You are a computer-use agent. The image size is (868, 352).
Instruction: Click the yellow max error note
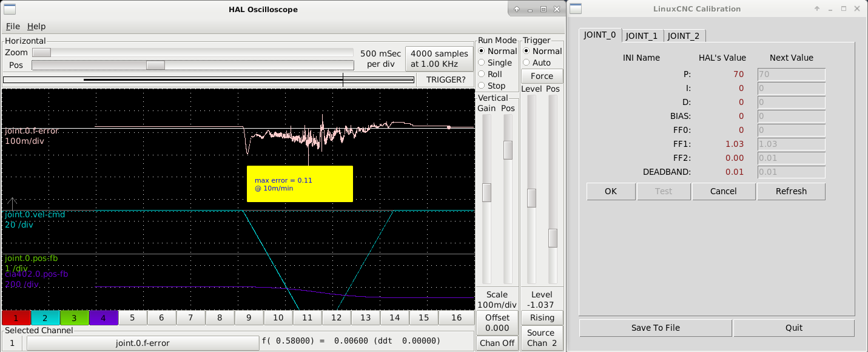pos(300,184)
